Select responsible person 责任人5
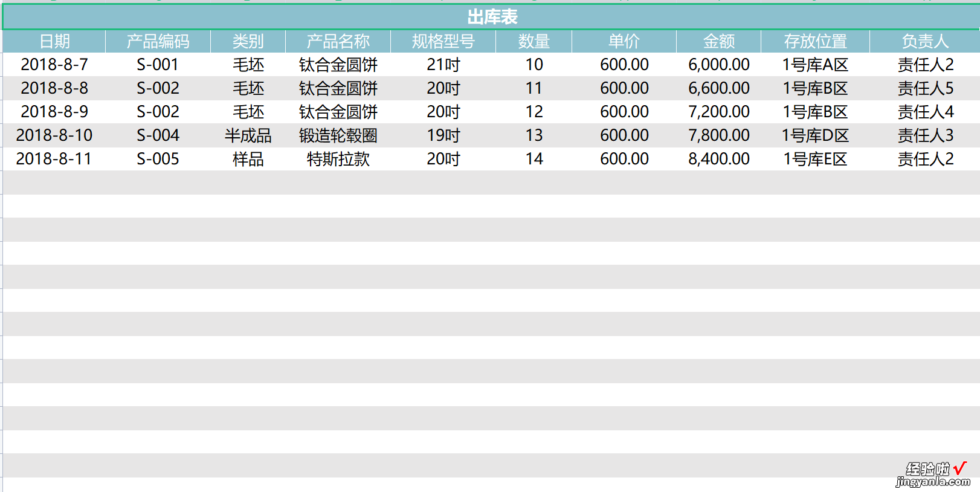980x492 pixels. [x=925, y=88]
